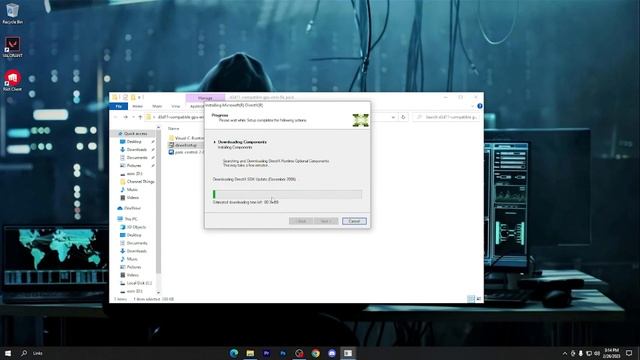The width and height of the screenshot is (640, 360).
Task: Select the DirectX installer taskbar icon
Action: [348, 353]
